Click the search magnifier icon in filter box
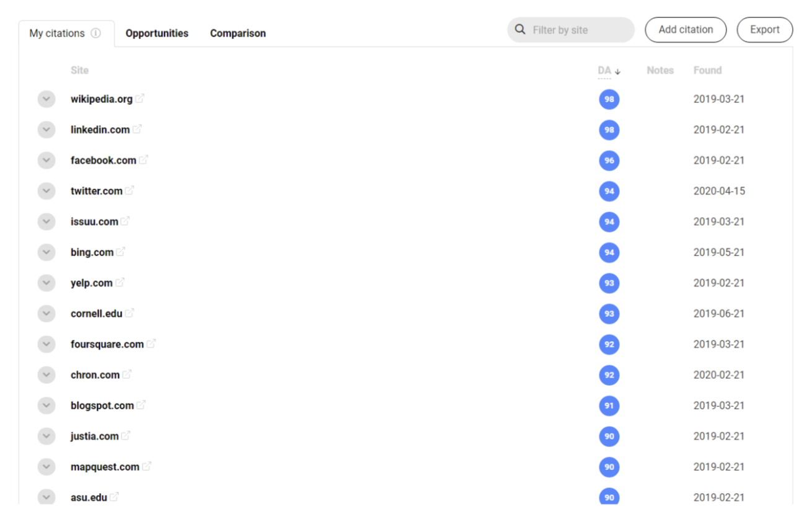 pyautogui.click(x=521, y=30)
